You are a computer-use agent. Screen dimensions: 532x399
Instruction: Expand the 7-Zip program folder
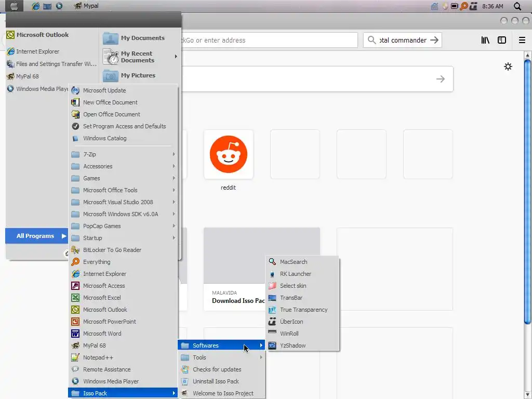coord(123,154)
